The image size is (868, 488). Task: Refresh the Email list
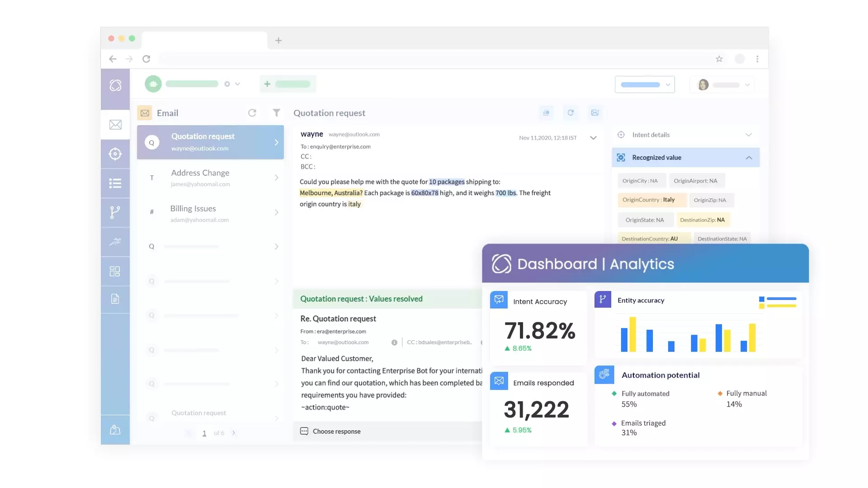click(x=252, y=113)
